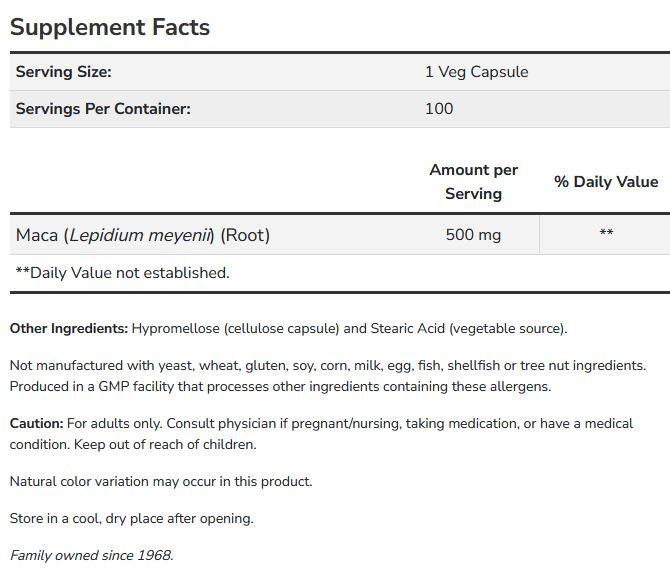Click the Produced in a GMP facility sentence
The height and width of the screenshot is (580, 670).
(x=280, y=386)
